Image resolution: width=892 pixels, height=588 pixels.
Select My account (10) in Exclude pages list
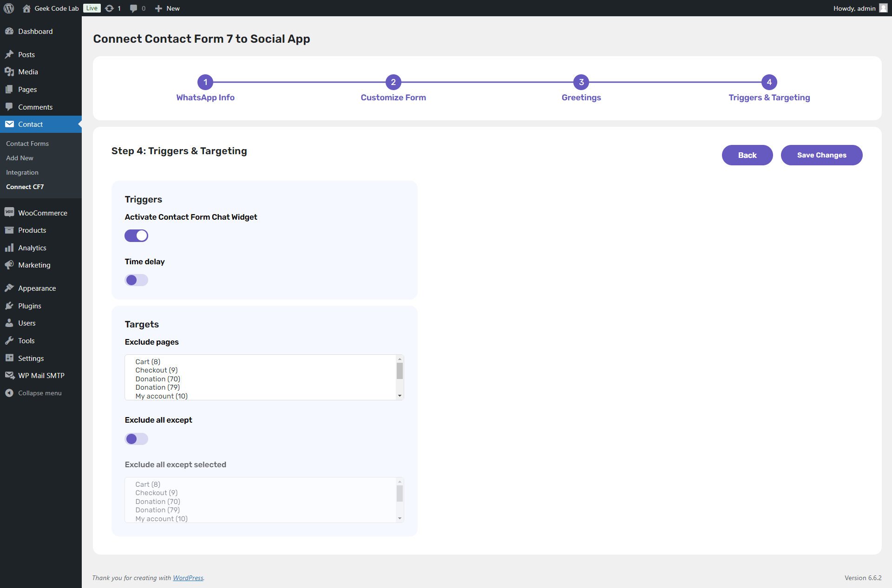(x=161, y=396)
